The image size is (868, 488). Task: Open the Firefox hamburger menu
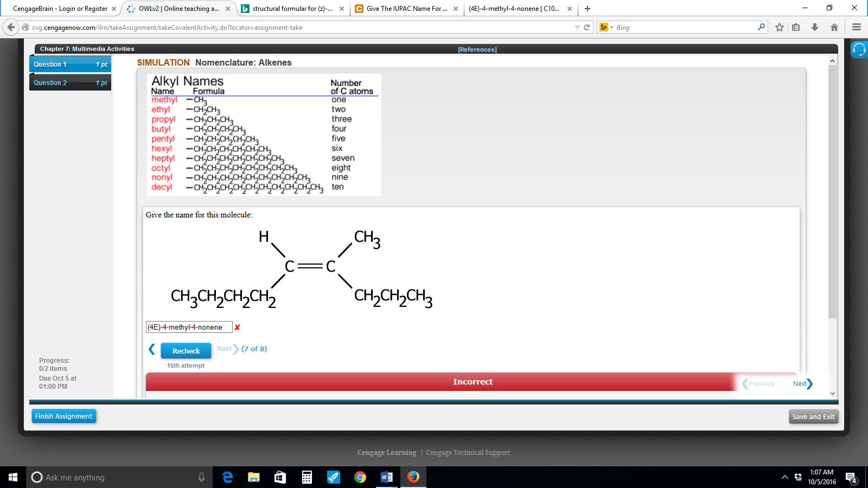pos(857,26)
